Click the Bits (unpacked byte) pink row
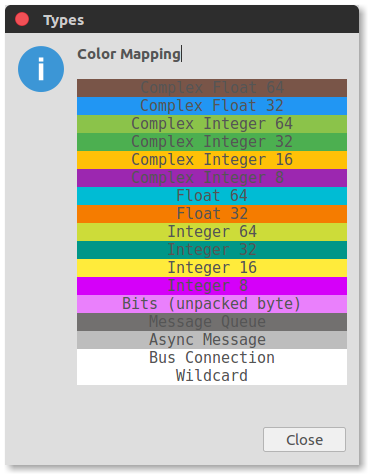Screen dimensions: 368x474 (212, 304)
